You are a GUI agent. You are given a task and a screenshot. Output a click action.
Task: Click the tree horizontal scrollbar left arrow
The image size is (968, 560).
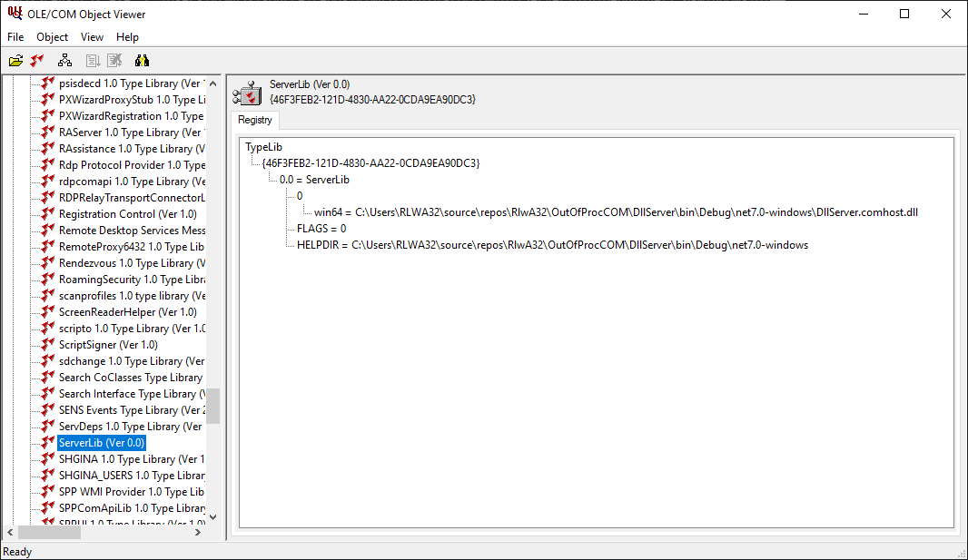click(10, 532)
